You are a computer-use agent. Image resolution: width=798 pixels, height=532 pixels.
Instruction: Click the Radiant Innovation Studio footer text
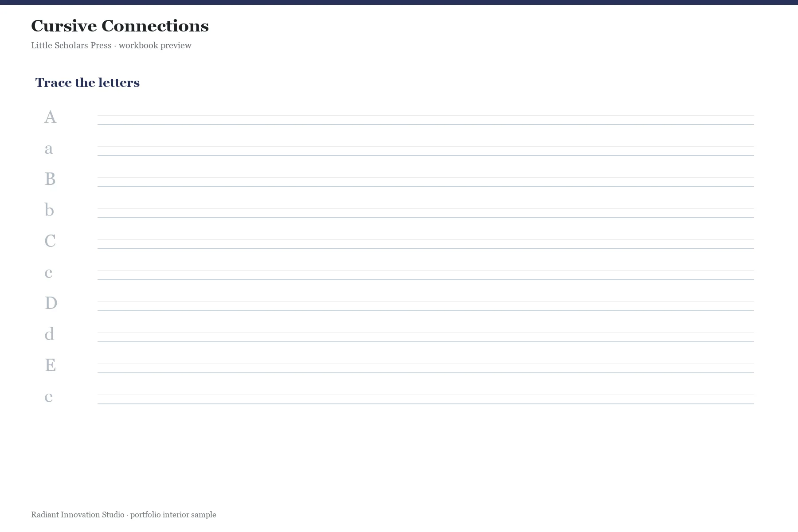click(124, 515)
